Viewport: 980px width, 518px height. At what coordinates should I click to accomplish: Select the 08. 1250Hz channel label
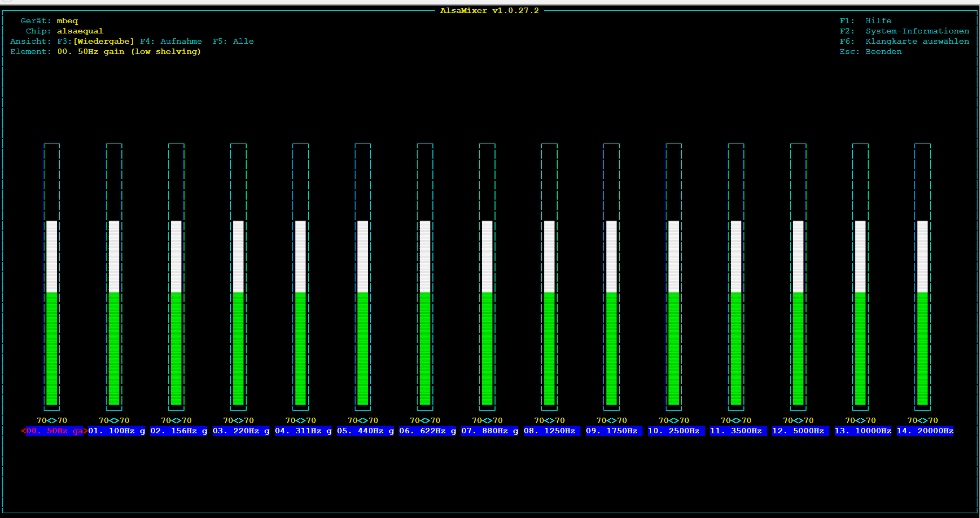point(550,431)
